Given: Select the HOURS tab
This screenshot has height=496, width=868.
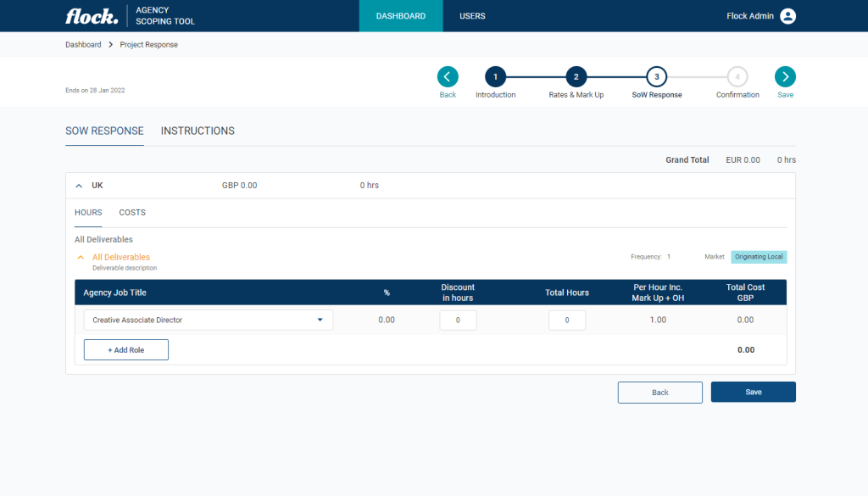Looking at the screenshot, I should [x=88, y=213].
